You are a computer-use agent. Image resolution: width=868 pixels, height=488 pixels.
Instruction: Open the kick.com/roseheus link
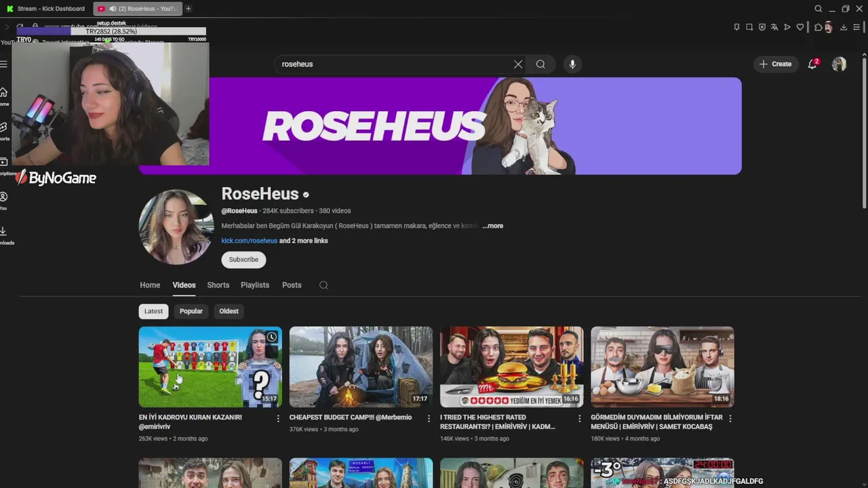pyautogui.click(x=249, y=241)
